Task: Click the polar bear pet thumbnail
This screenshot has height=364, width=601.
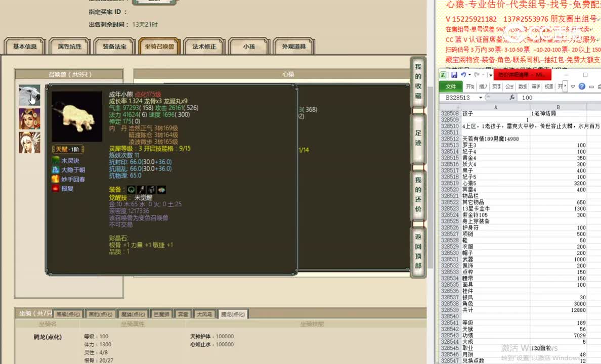Action: coord(29,95)
